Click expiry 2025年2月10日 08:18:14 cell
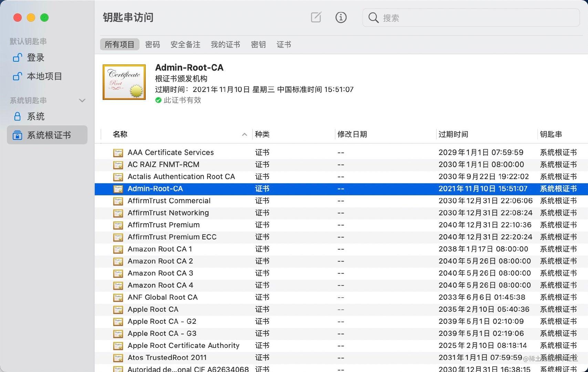This screenshot has height=372, width=588. coord(483,345)
